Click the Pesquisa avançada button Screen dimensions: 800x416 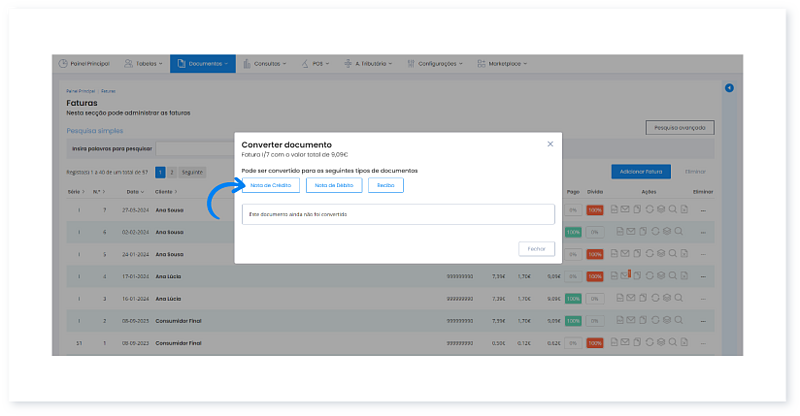pos(680,127)
